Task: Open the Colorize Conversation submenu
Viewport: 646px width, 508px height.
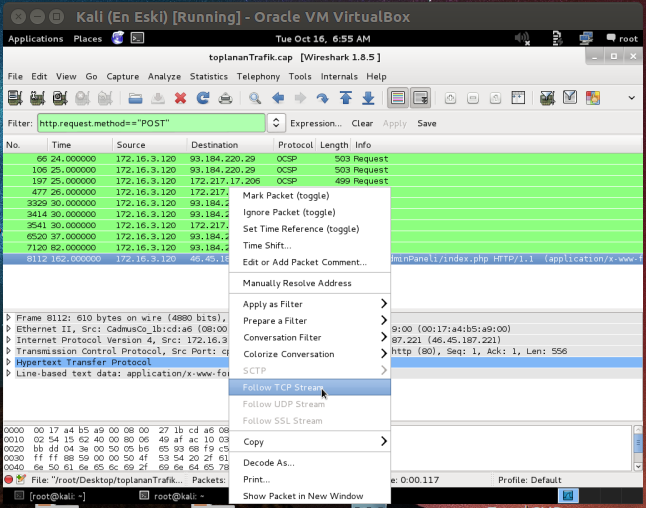Action: coord(310,354)
